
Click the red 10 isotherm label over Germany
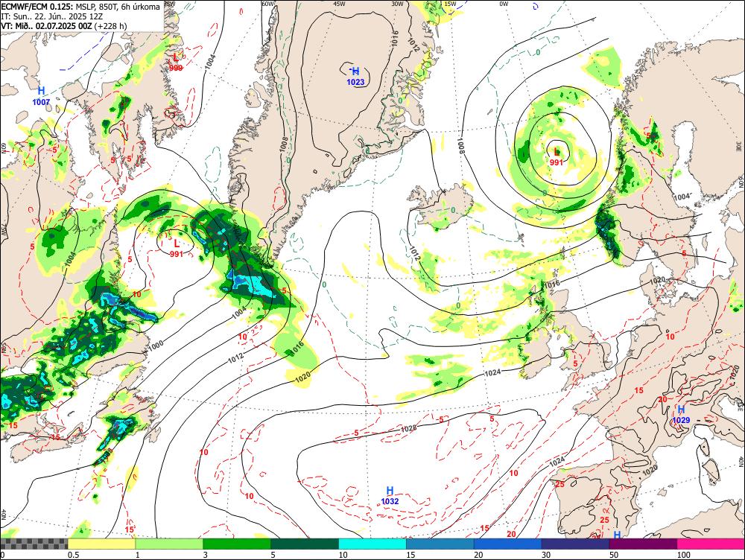pos(670,337)
